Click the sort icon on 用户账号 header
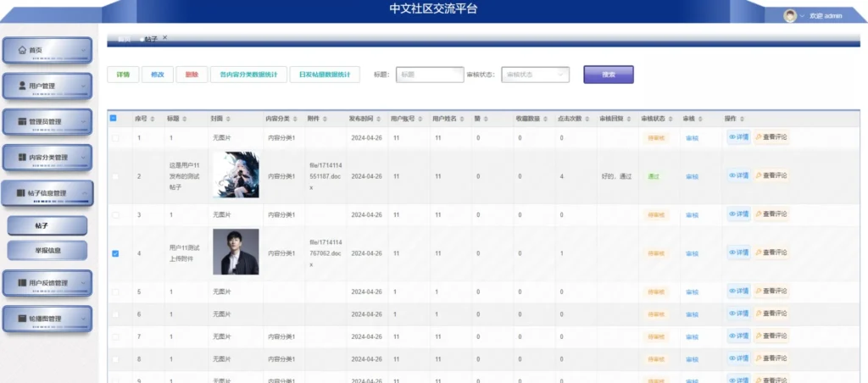The image size is (868, 383). (x=420, y=119)
